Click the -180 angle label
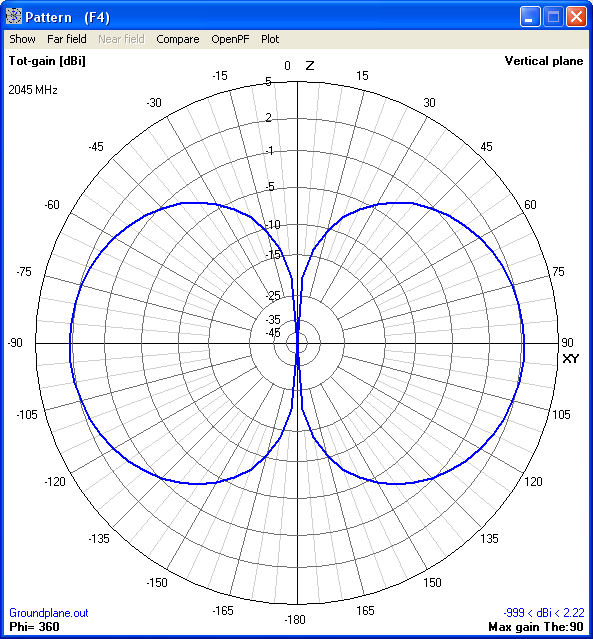Screen dimensions: 593x639 [x=295, y=620]
